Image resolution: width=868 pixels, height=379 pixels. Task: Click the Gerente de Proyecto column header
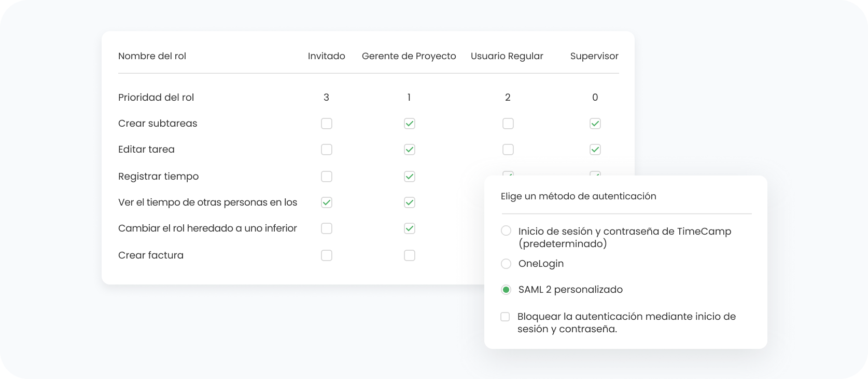click(x=409, y=56)
